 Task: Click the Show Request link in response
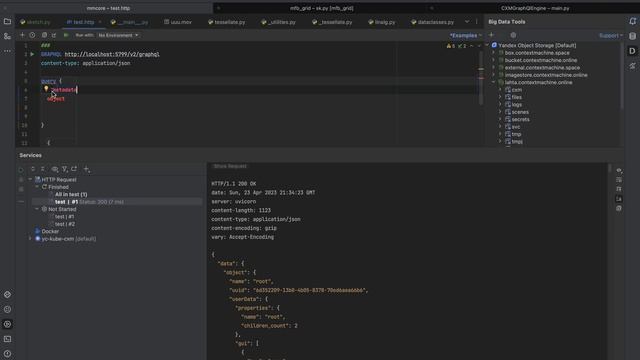[x=230, y=166]
